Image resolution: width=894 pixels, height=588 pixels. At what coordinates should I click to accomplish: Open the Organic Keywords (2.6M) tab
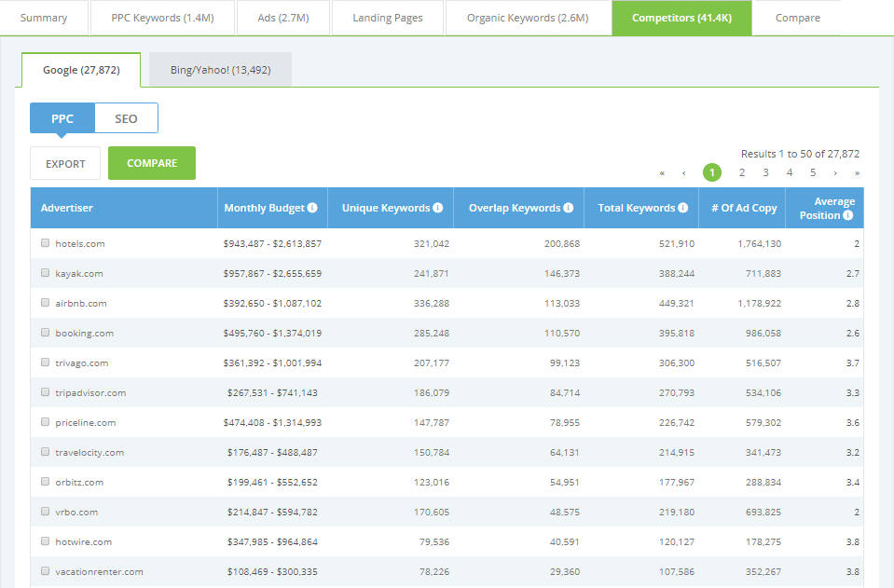click(528, 18)
